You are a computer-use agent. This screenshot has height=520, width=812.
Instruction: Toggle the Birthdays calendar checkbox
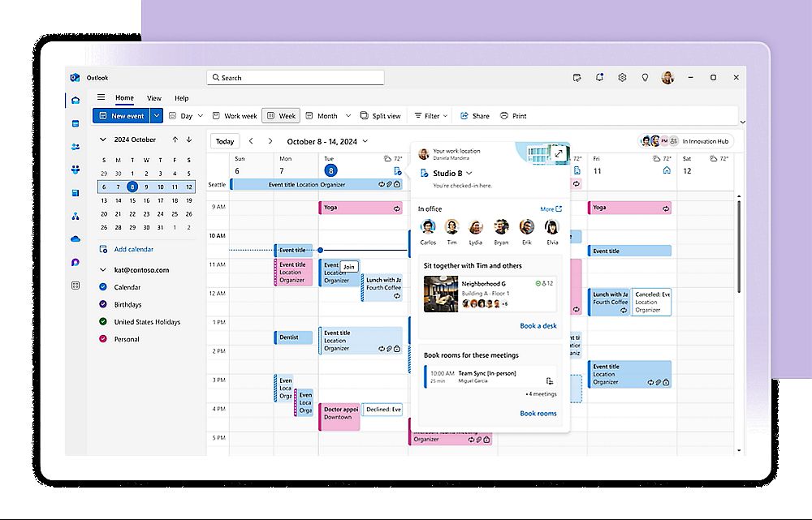coord(103,305)
